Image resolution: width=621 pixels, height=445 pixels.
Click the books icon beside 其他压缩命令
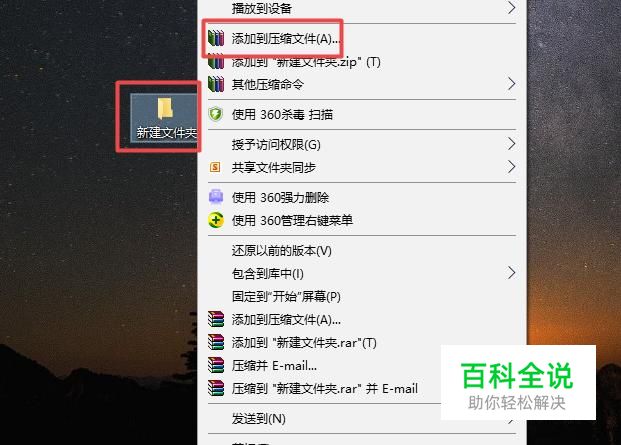tap(216, 84)
